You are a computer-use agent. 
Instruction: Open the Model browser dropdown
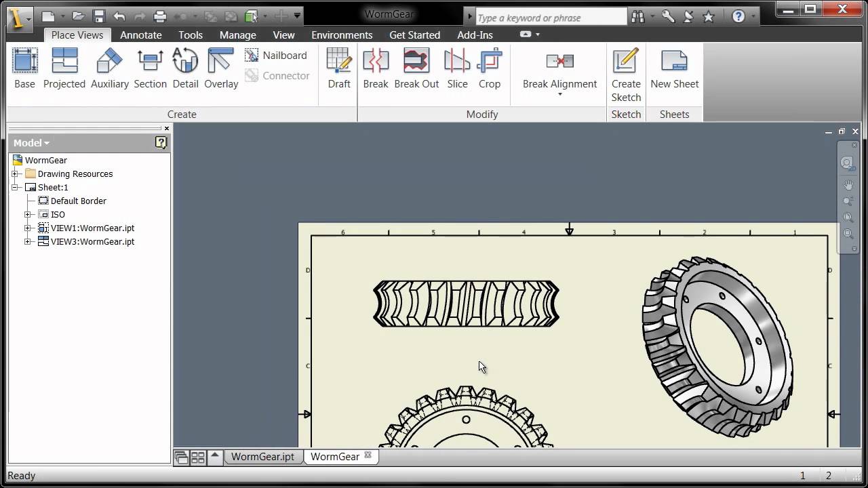click(x=45, y=142)
